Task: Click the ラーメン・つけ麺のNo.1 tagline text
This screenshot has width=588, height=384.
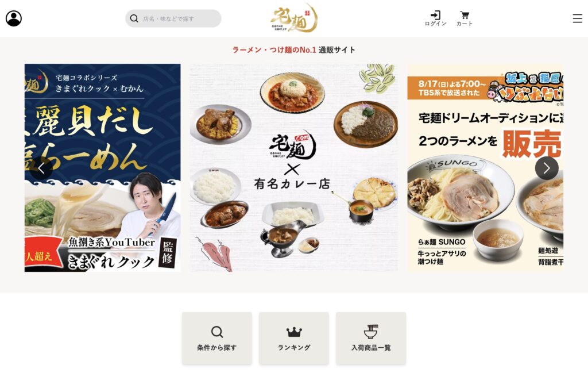Action: [274, 50]
